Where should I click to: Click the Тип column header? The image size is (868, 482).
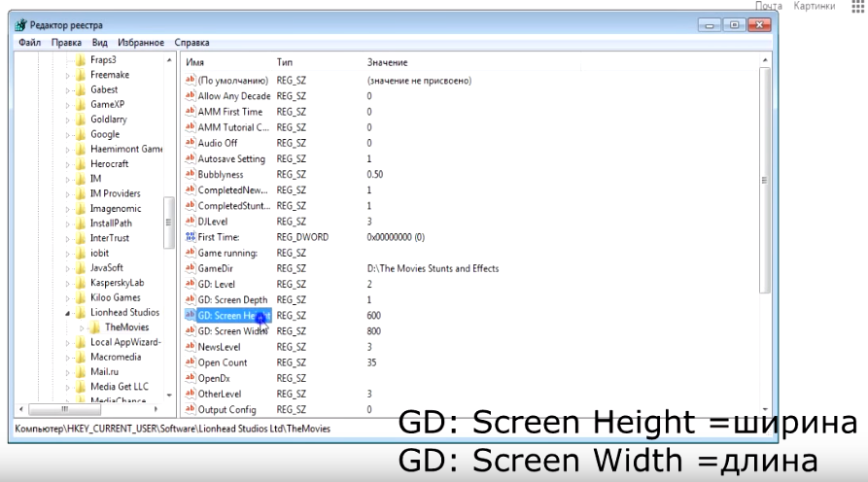[285, 62]
